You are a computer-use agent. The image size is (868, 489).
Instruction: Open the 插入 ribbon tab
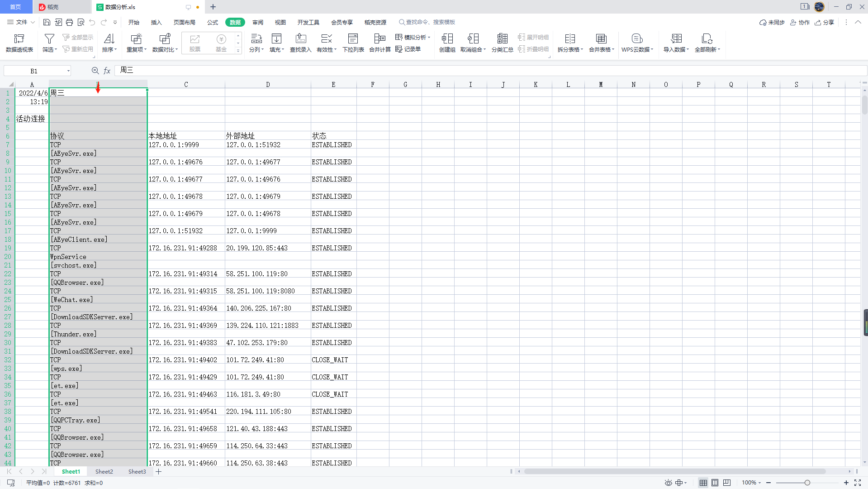tap(156, 22)
